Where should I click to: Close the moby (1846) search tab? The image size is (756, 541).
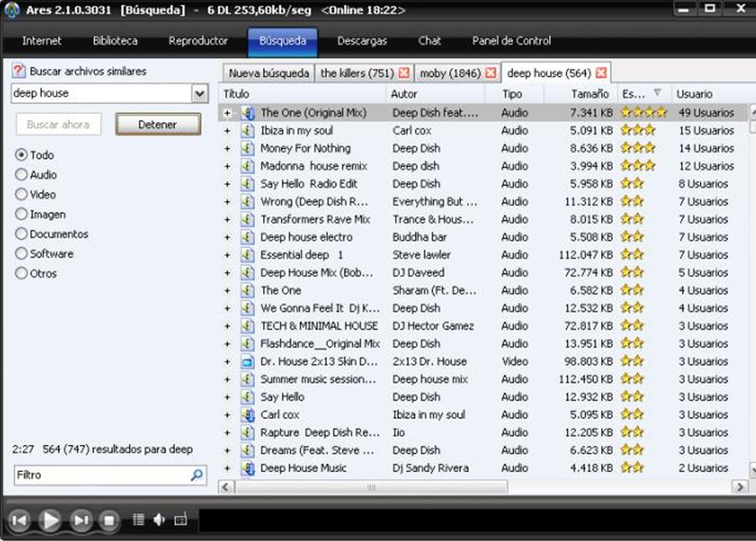pos(491,73)
